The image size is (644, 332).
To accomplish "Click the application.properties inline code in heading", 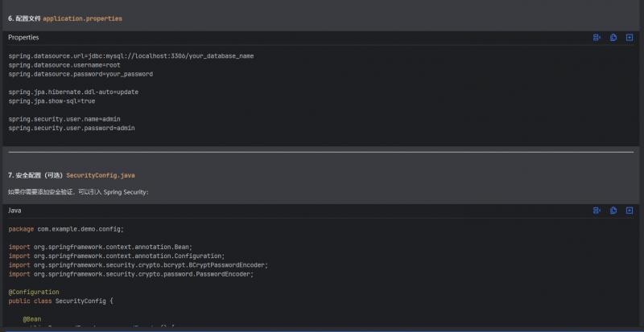I will [x=82, y=18].
